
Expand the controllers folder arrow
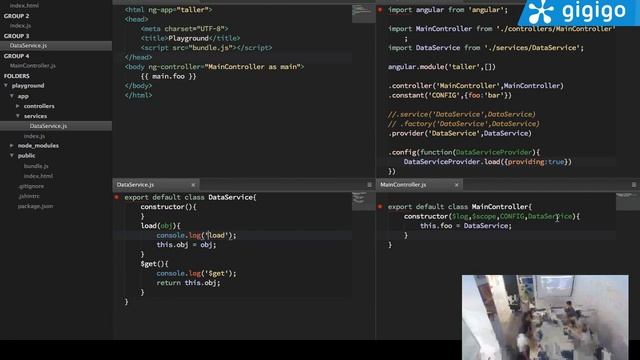coord(18,106)
